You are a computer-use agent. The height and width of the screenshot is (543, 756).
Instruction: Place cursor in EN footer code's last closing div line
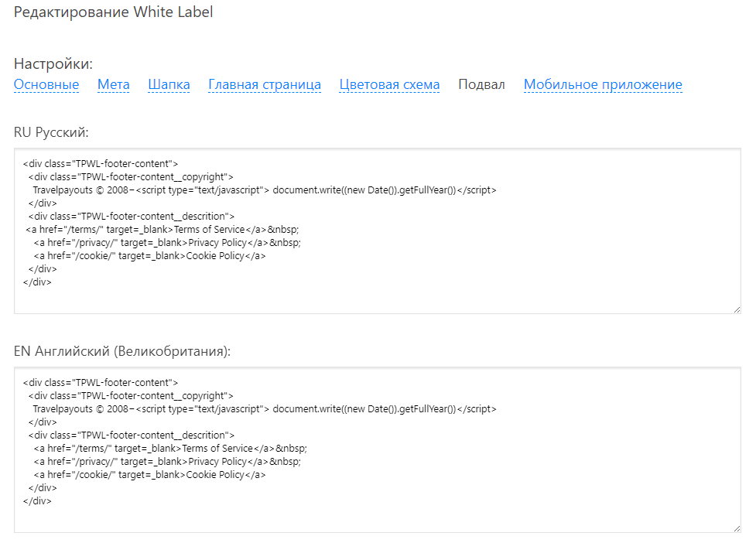(38, 501)
